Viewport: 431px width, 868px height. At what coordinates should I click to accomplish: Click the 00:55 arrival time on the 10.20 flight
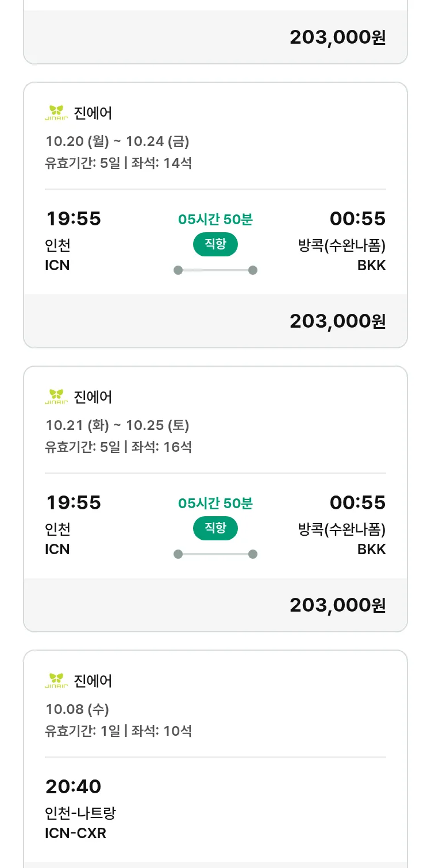click(357, 219)
